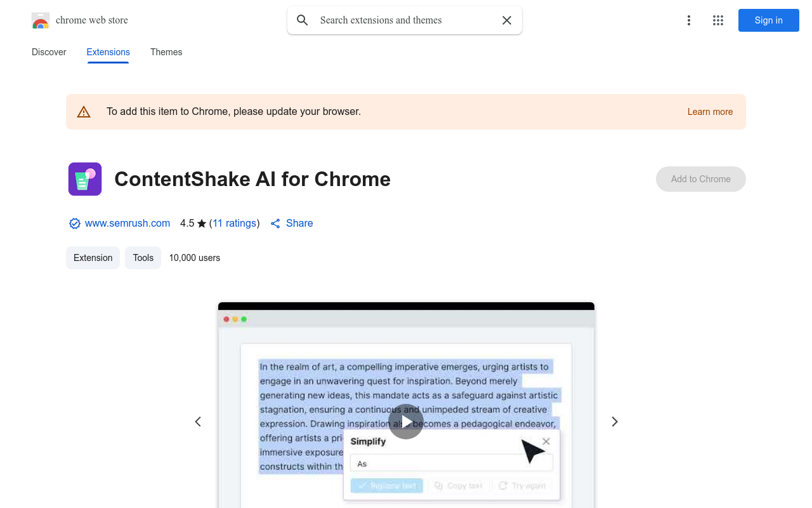The height and width of the screenshot is (508, 812).
Task: Open the Google apps grid
Action: point(718,20)
